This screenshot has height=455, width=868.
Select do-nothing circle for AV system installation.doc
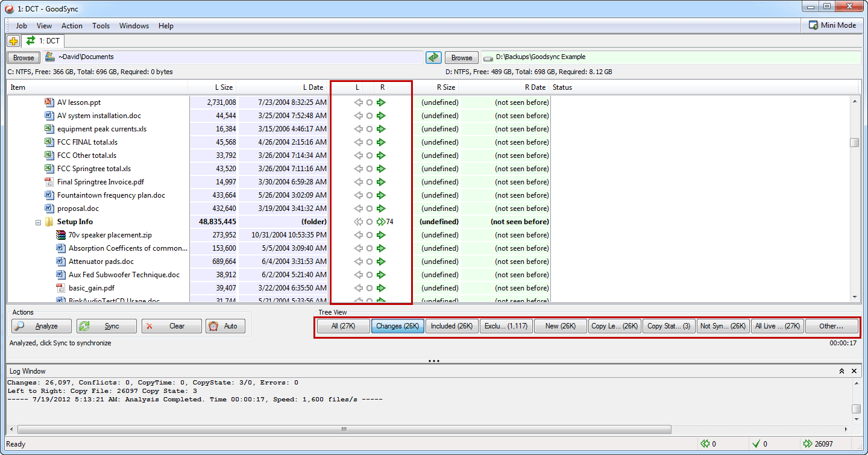pos(370,116)
